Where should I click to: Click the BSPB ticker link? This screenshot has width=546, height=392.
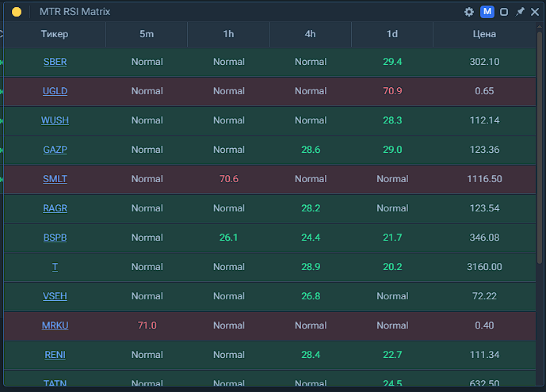pyautogui.click(x=55, y=238)
